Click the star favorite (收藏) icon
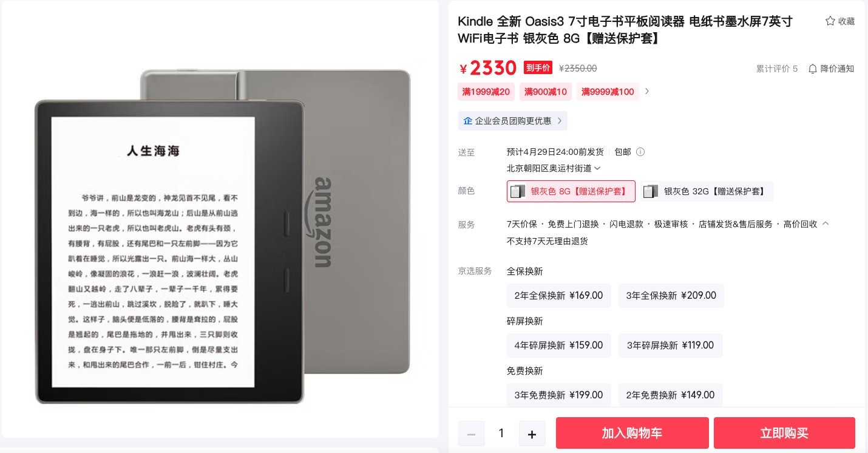 tap(830, 21)
